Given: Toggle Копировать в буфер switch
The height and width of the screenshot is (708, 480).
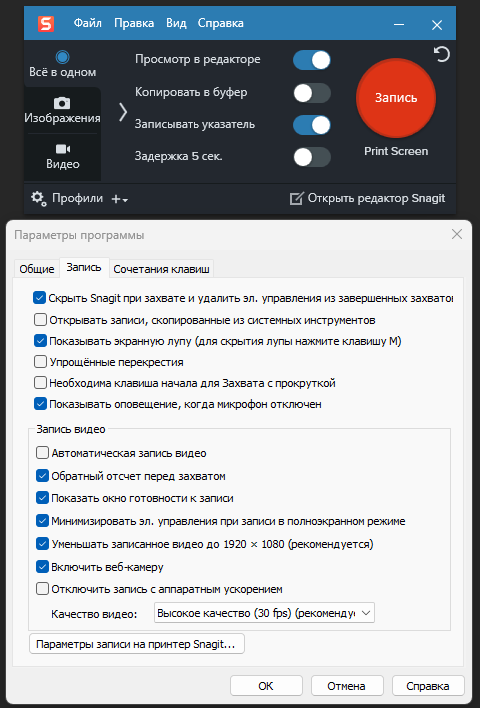Looking at the screenshot, I should [312, 93].
